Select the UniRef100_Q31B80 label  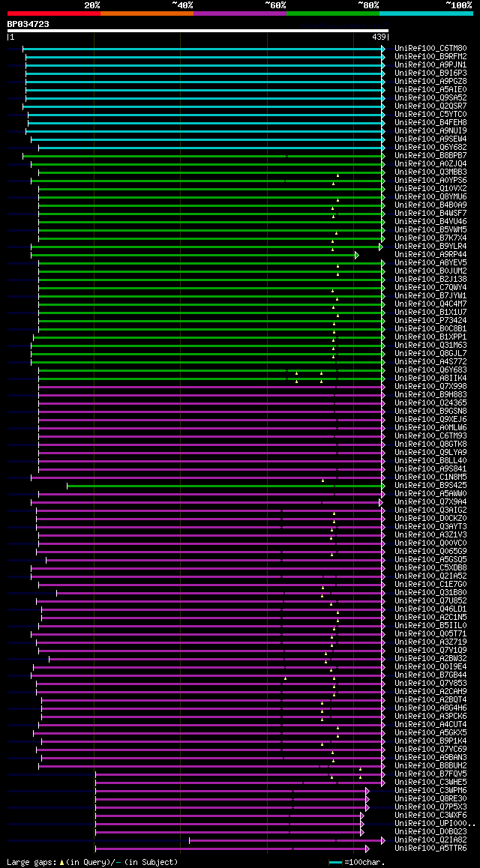pyautogui.click(x=430, y=593)
